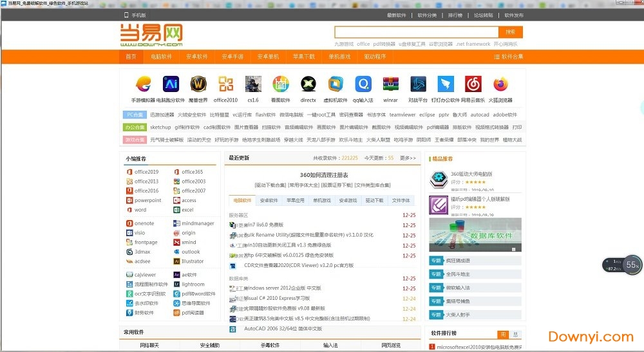Expand the 软件合集 menu
Screen dimensions: 644x352
(x=508, y=57)
